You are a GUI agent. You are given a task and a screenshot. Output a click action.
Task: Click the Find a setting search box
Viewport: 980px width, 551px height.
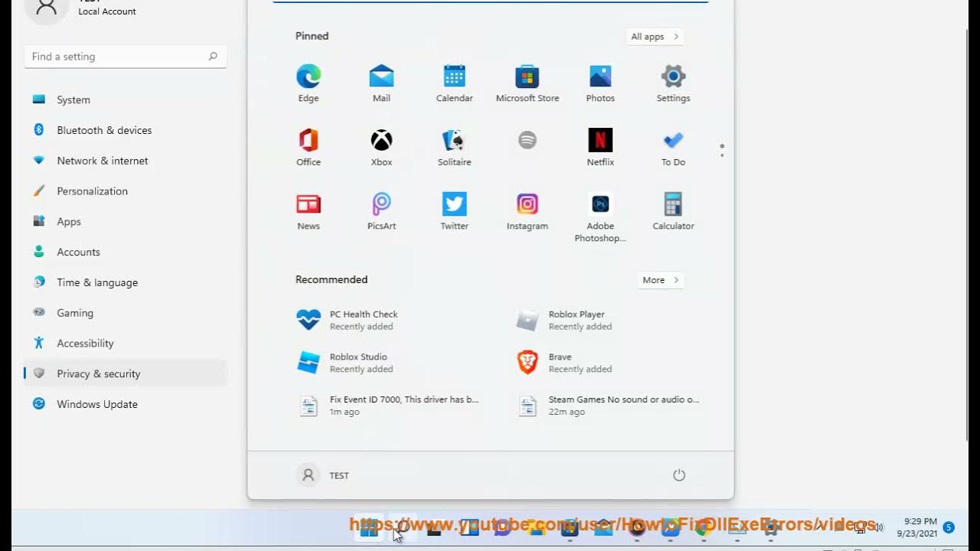coord(126,57)
